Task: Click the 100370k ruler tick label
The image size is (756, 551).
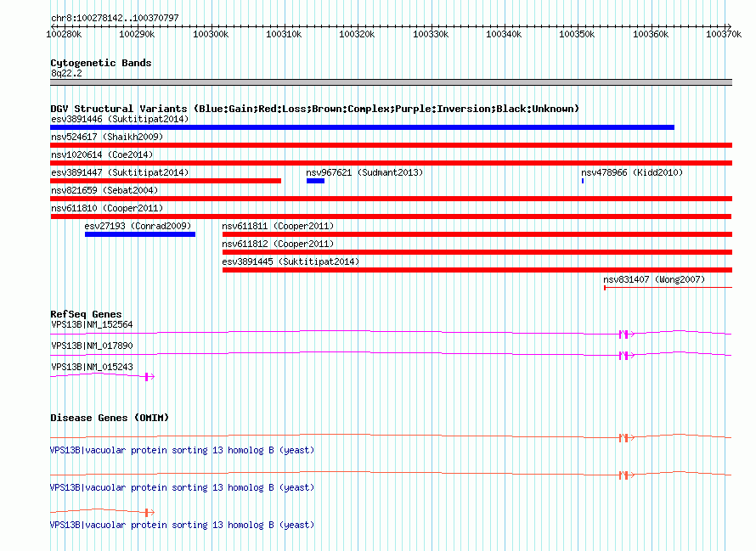Action: (x=724, y=34)
